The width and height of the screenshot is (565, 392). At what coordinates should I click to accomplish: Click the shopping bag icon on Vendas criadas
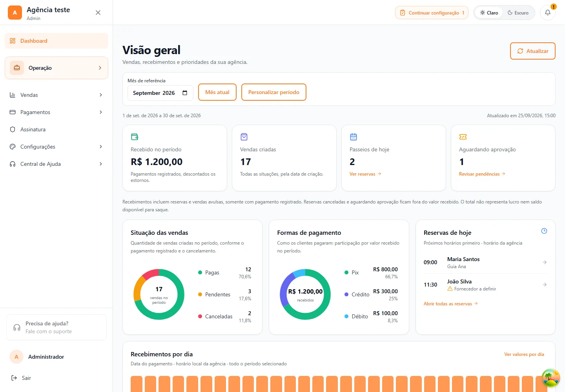coord(244,137)
